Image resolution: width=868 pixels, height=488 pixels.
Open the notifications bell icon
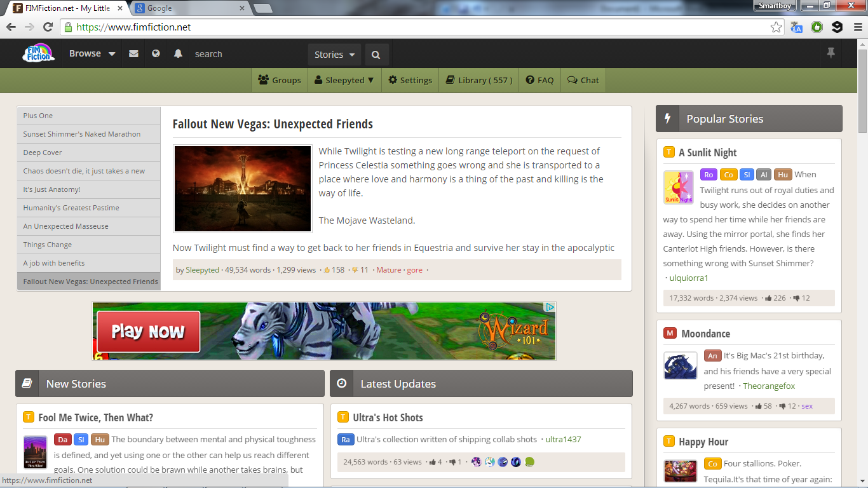pos(178,54)
